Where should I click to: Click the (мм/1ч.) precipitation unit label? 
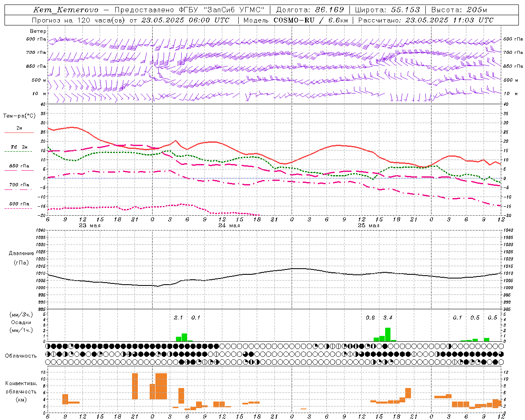coord(21,330)
